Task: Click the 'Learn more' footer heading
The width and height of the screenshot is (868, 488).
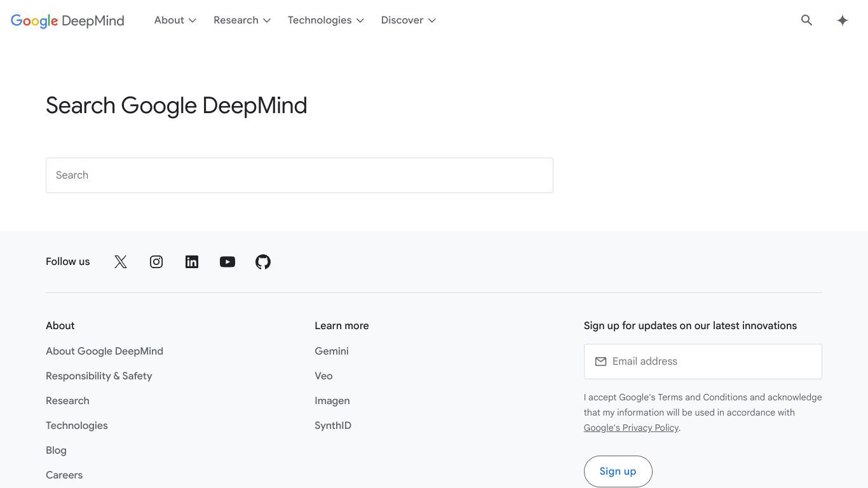Action: click(x=342, y=326)
